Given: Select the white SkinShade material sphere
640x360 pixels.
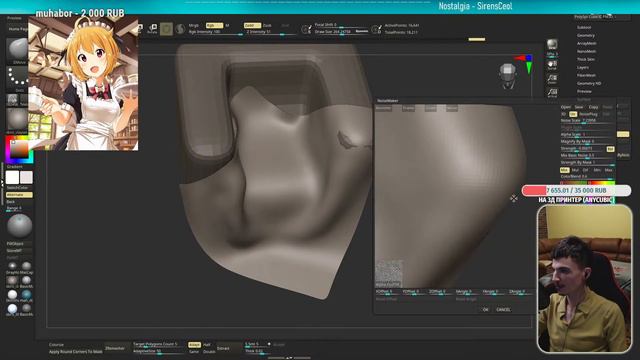Looking at the screenshot, I should pyautogui.click(x=12, y=295).
